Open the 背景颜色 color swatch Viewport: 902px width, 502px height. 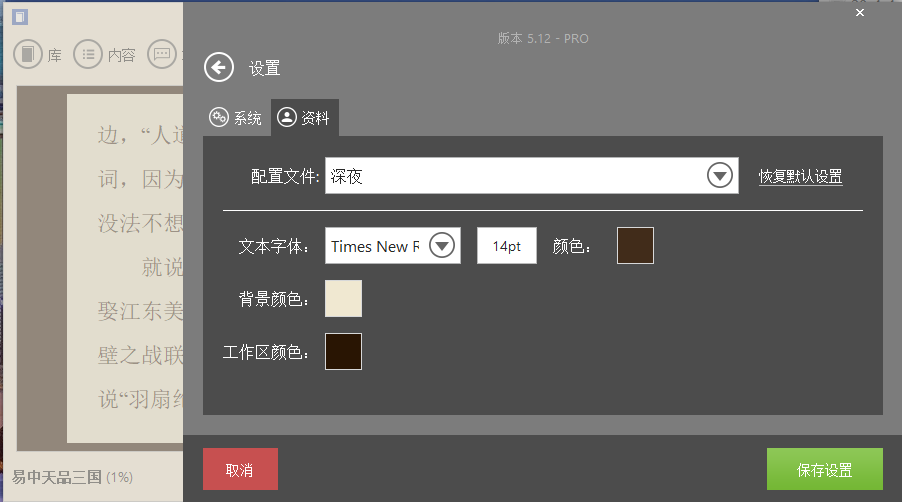[x=343, y=298]
